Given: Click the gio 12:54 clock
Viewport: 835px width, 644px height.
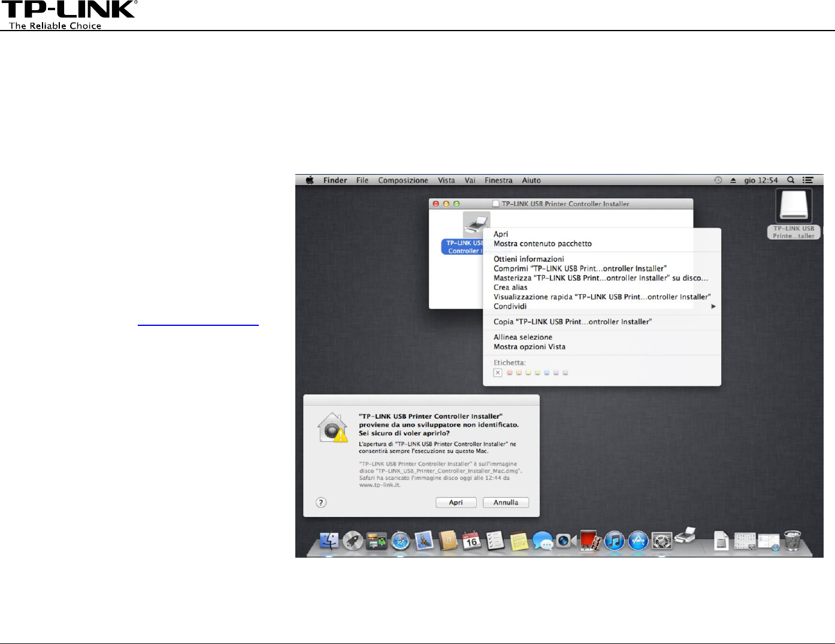Looking at the screenshot, I should 761,180.
